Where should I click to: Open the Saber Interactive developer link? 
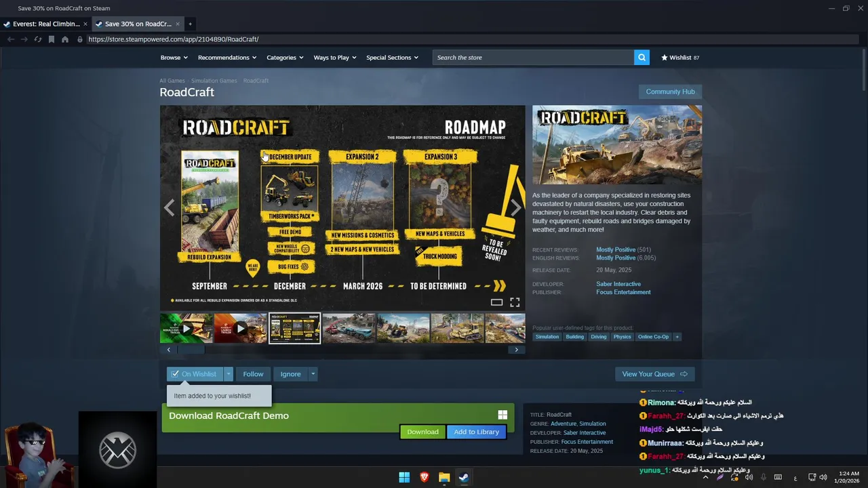pyautogui.click(x=618, y=284)
